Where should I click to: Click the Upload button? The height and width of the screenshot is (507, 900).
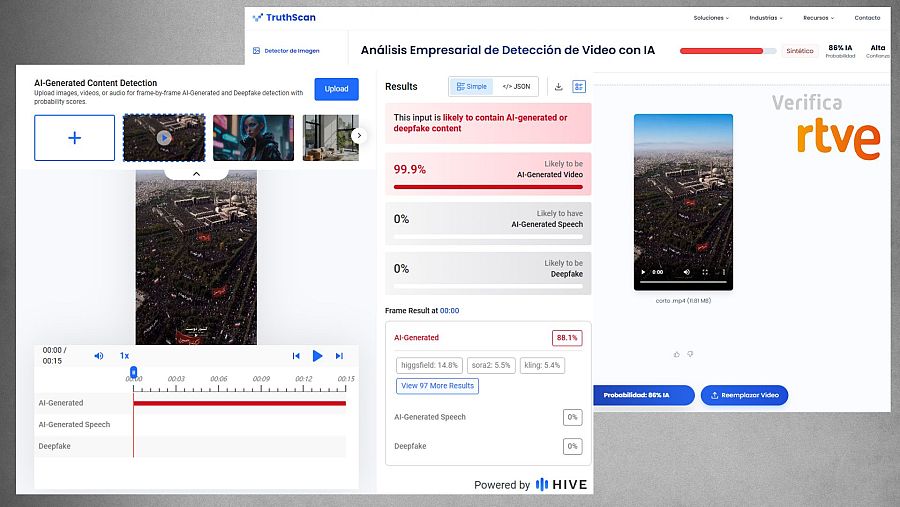tap(336, 89)
